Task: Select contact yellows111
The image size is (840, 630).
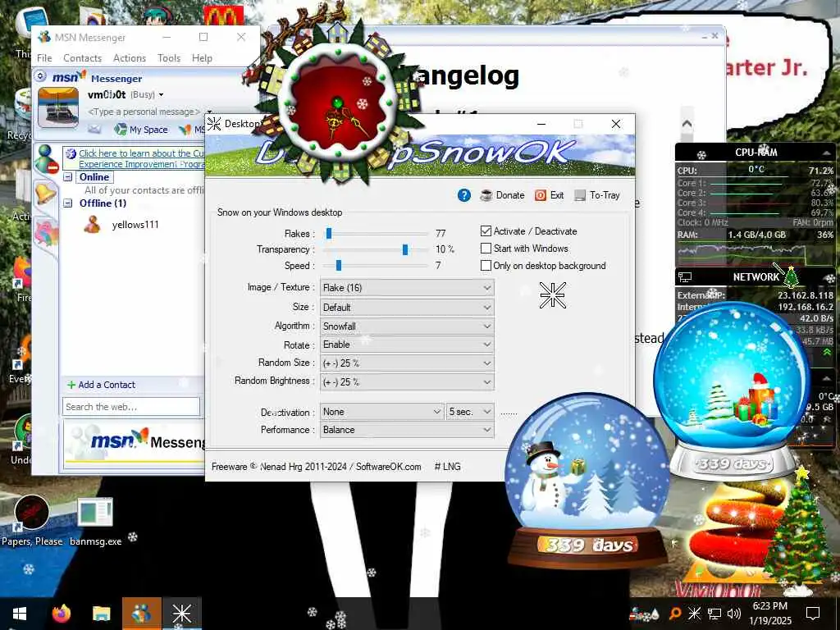Action: click(135, 225)
